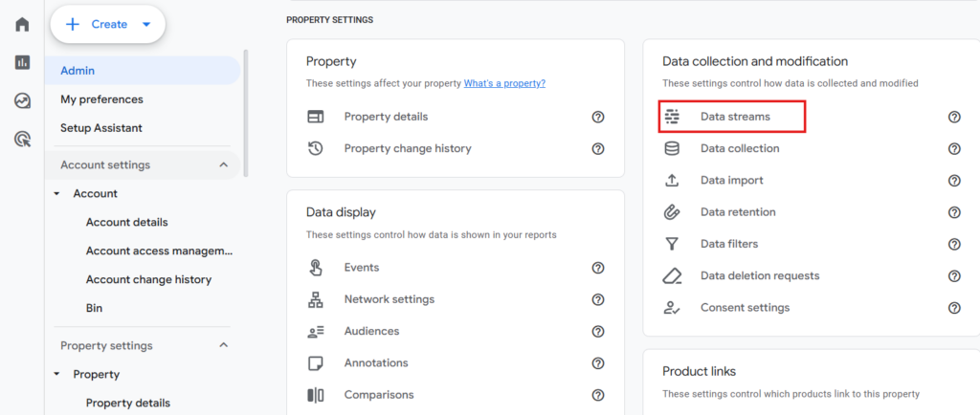Viewport: 980px width, 415px height.
Task: Open the Reports bar chart icon
Action: coord(22,62)
